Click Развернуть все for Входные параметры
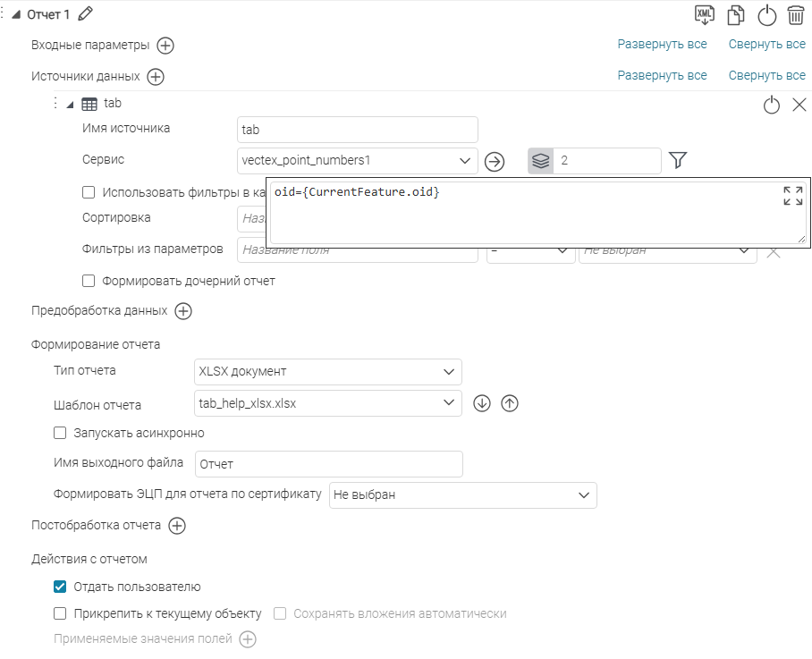Screen dimensions: 812x659 662,44
